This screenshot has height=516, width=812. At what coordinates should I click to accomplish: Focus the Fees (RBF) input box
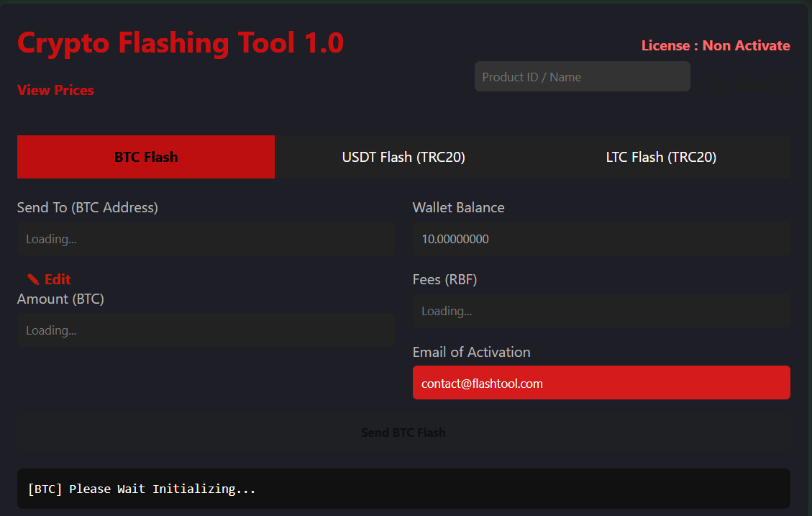pyautogui.click(x=601, y=311)
